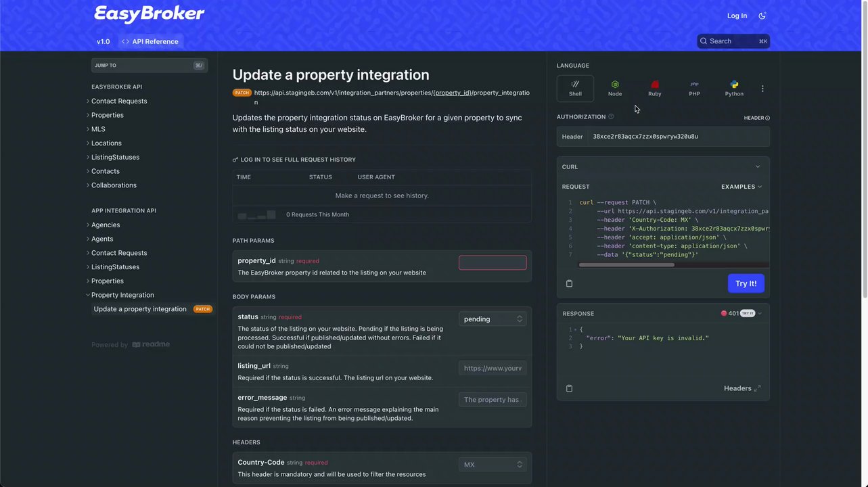The width and height of the screenshot is (868, 487).
Task: Select the Ruby language icon
Action: click(x=655, y=88)
